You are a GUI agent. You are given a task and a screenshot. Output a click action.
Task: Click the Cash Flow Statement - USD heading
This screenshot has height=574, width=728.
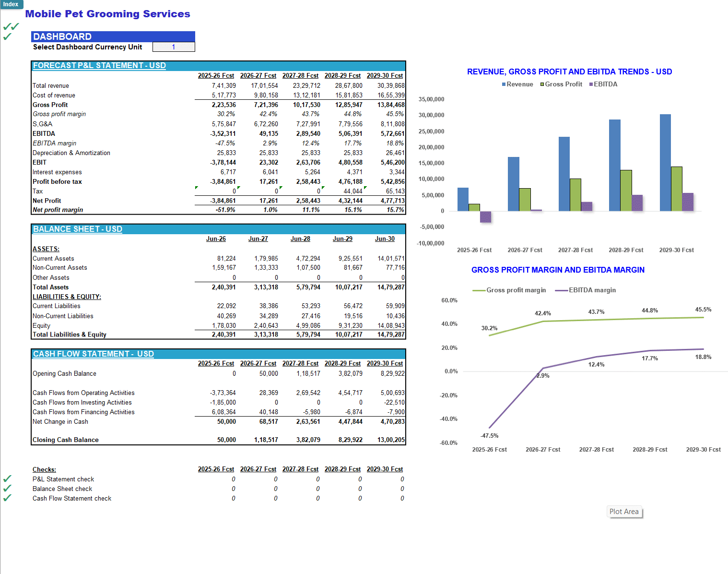tap(93, 354)
